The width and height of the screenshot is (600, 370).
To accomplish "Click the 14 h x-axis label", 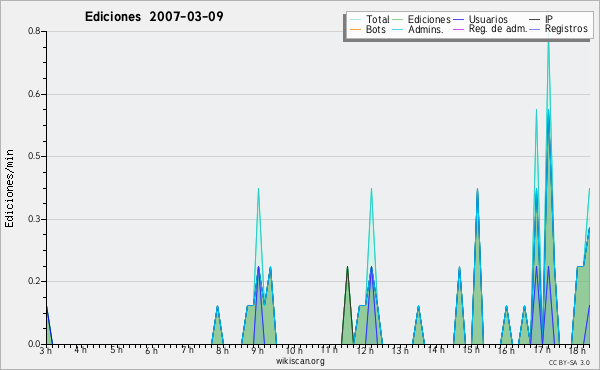I will pos(436,350).
